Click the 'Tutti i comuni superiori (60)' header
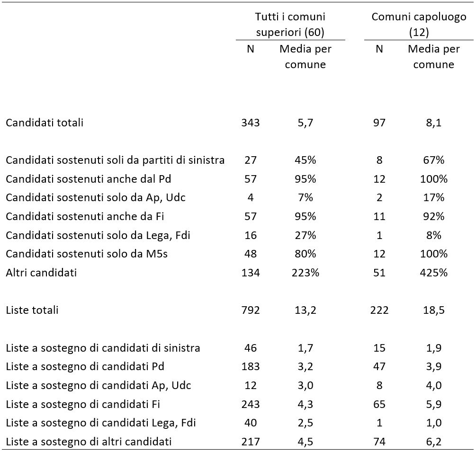Image resolution: width=476 pixels, height=452 pixels. tap(290, 24)
